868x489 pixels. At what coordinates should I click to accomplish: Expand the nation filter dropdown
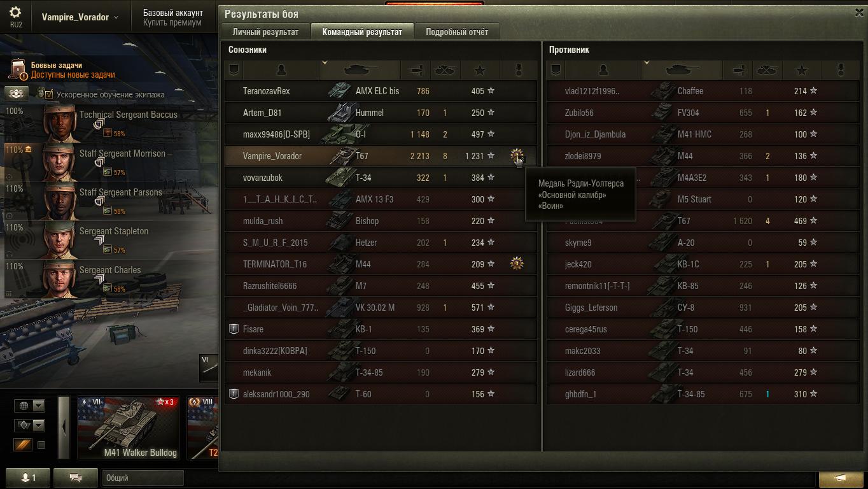[31, 406]
